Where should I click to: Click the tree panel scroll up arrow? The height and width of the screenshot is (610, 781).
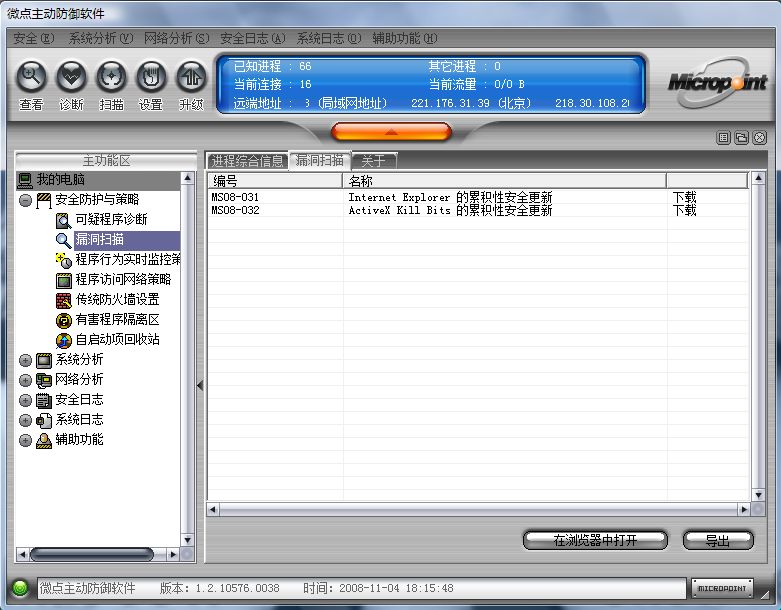click(187, 178)
